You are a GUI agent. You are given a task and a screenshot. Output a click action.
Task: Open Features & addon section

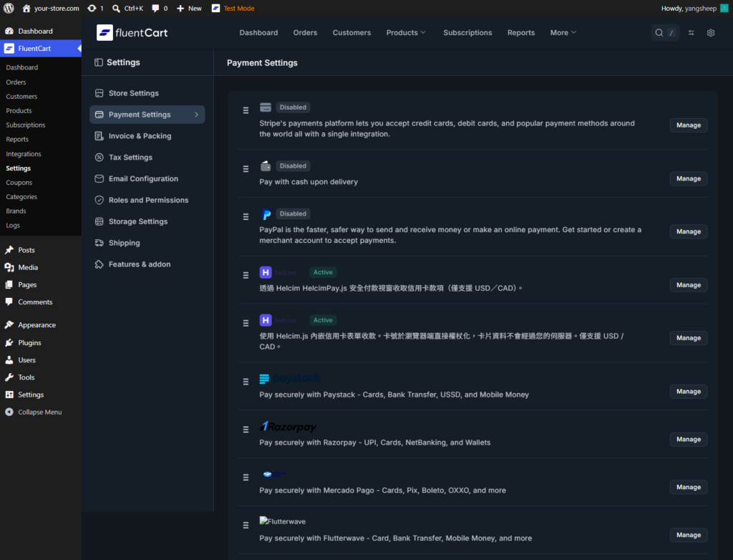pyautogui.click(x=147, y=264)
